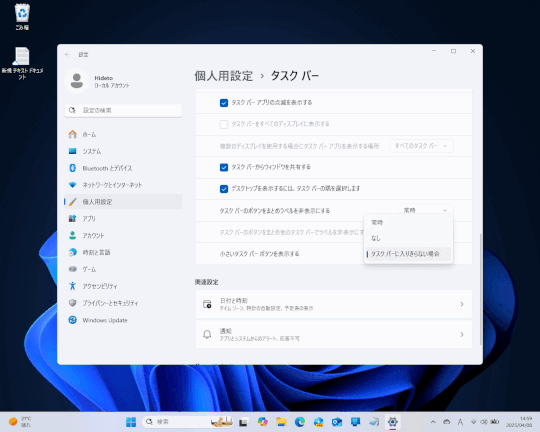The image size is (540, 432).
Task: Open the Gaming (ゲーム) settings category
Action: pos(123,269)
